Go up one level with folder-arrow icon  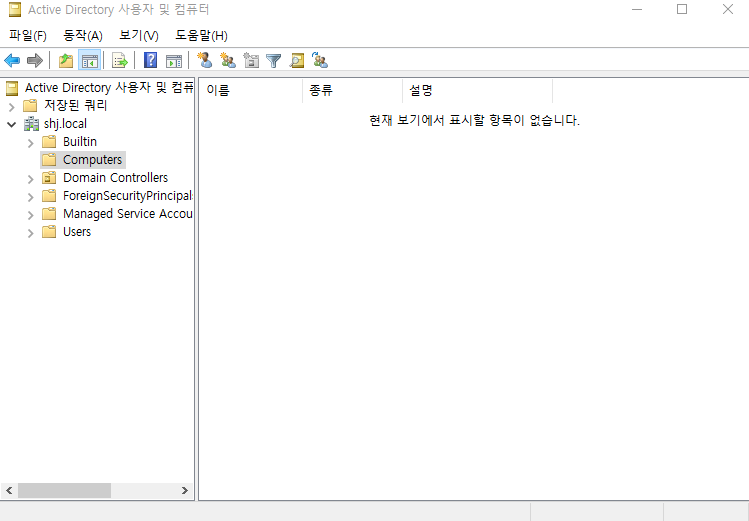(x=66, y=61)
